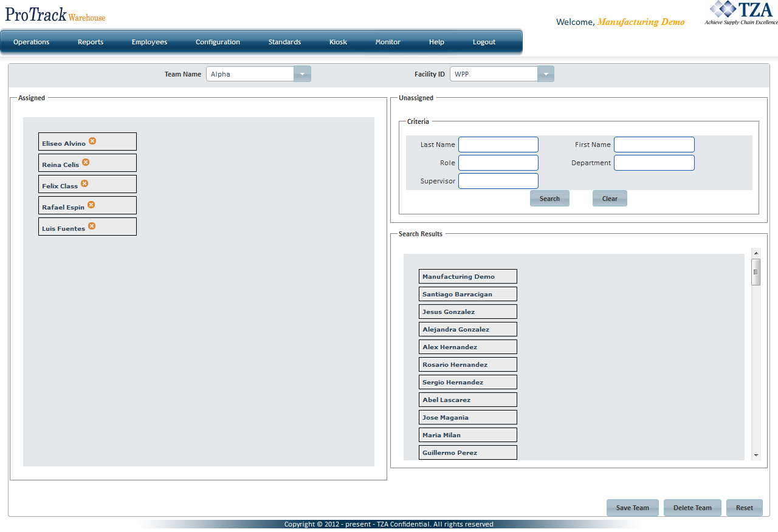
Task: Remove Eliseo Alvino from assigned team
Action: click(92, 141)
